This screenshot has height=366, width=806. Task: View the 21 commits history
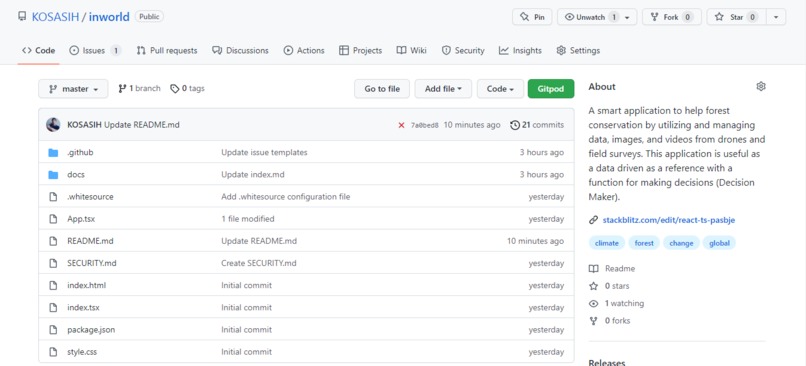[x=537, y=125]
